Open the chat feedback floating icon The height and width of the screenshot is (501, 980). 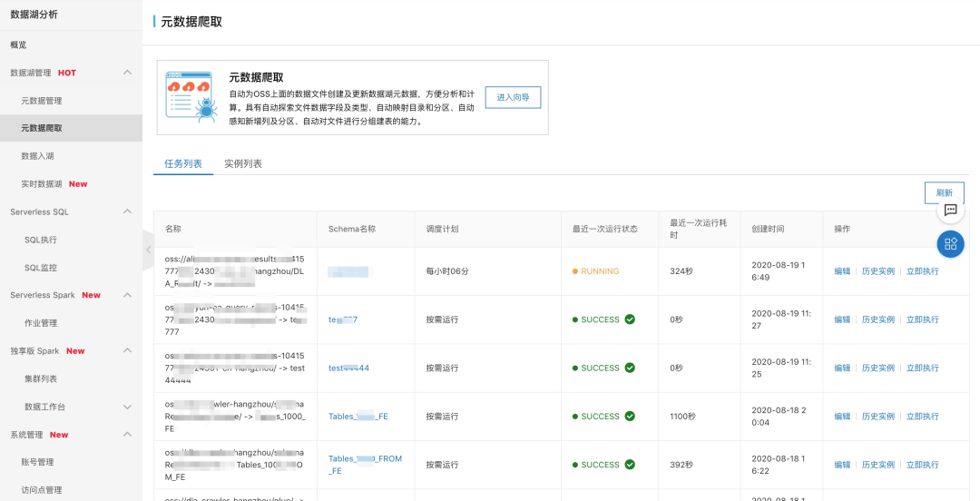pos(950,210)
